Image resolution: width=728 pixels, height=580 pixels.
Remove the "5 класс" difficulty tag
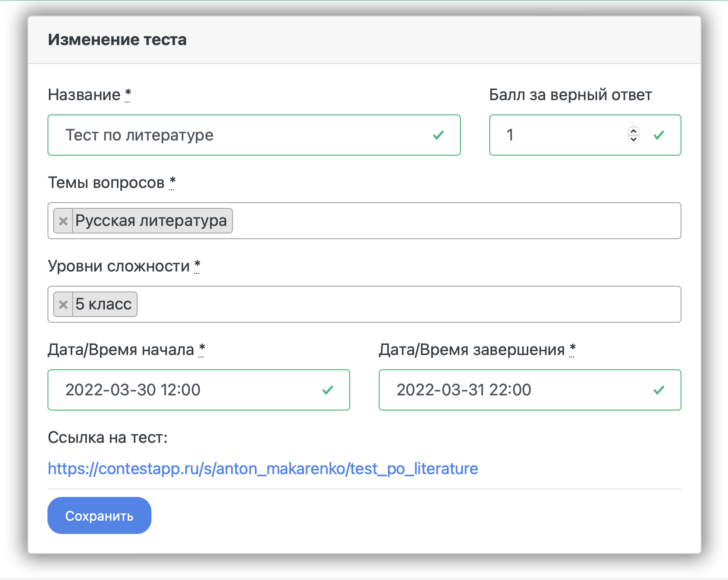[63, 305]
